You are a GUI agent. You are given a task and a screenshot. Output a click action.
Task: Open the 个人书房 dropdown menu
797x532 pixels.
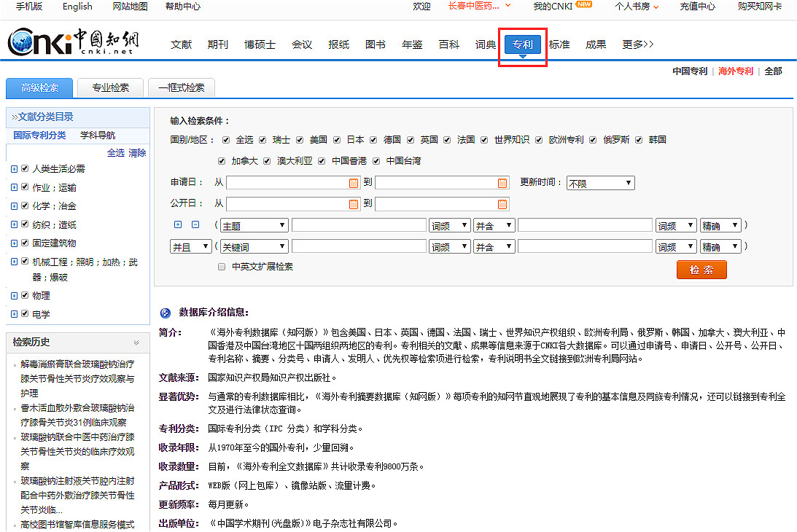[637, 7]
